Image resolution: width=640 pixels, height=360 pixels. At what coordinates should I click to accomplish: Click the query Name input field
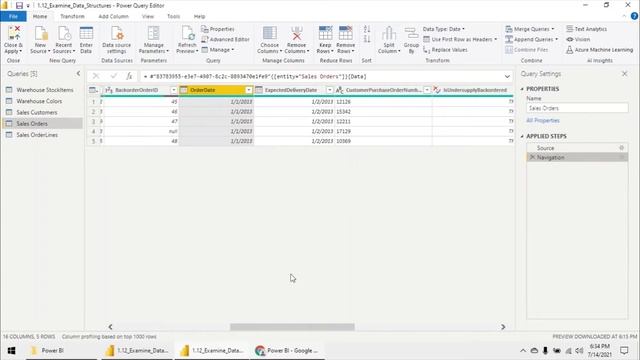577,108
